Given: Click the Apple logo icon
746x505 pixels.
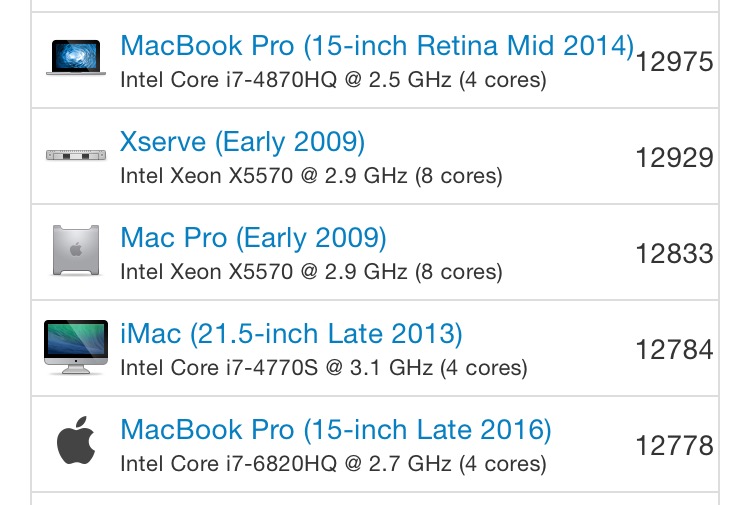Looking at the screenshot, I should [x=76, y=440].
